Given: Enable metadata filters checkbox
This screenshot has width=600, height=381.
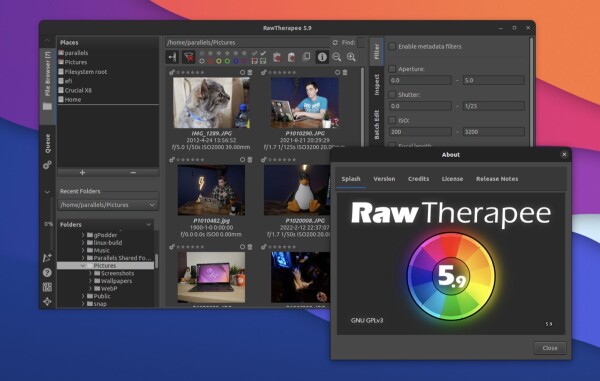Looking at the screenshot, I should 392,46.
